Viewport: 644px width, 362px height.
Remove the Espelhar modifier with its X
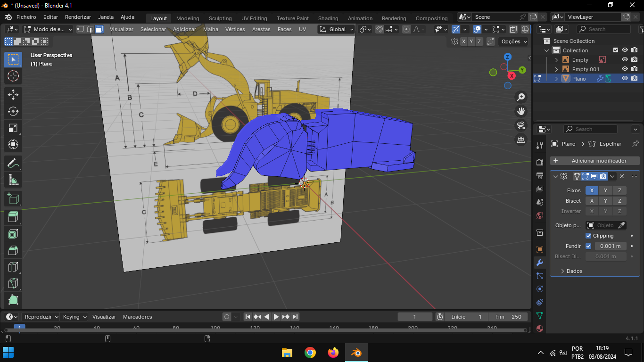[x=622, y=176]
